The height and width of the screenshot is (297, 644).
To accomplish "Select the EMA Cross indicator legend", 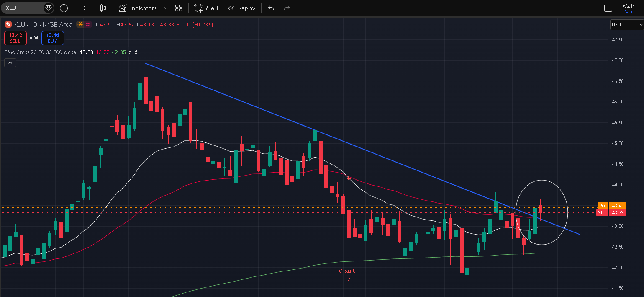I will (x=41, y=52).
